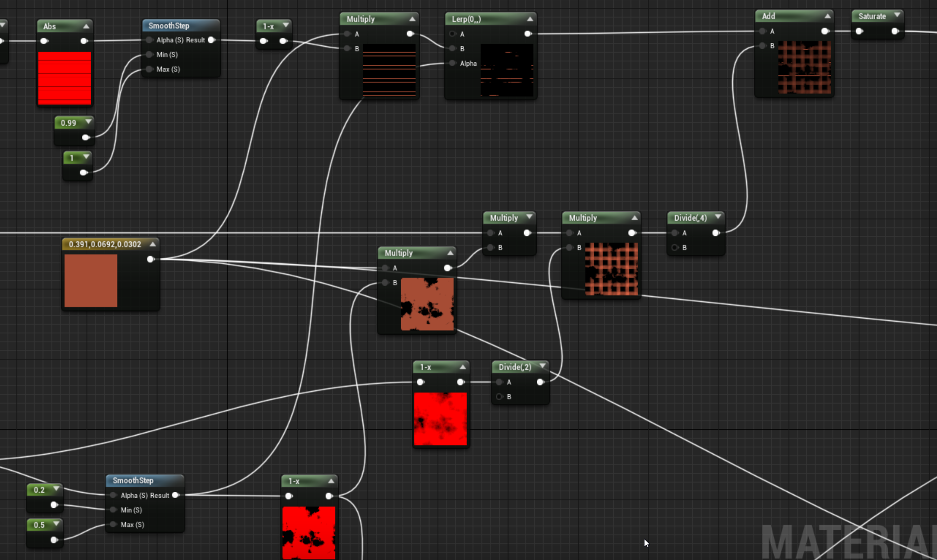The height and width of the screenshot is (560, 937).
Task: Collapse the Abs node preview arrow
Action: coord(86,26)
